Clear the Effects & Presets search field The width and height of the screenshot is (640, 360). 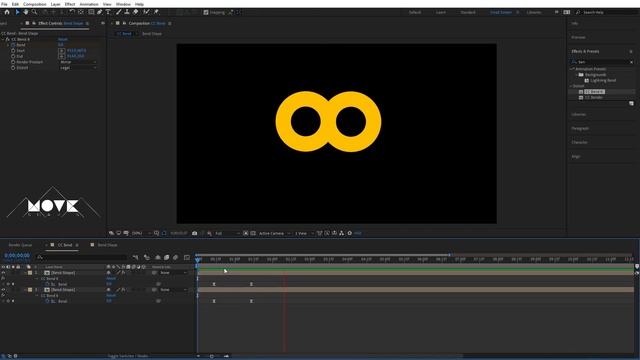tap(631, 62)
